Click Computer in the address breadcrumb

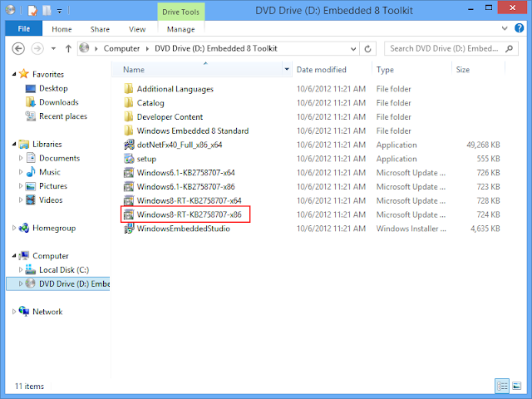(121, 48)
